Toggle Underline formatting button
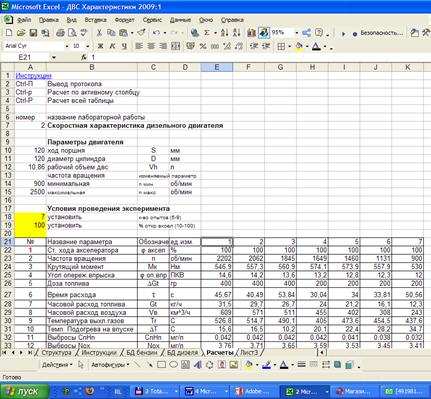This screenshot has width=431, height=399. 124,46
